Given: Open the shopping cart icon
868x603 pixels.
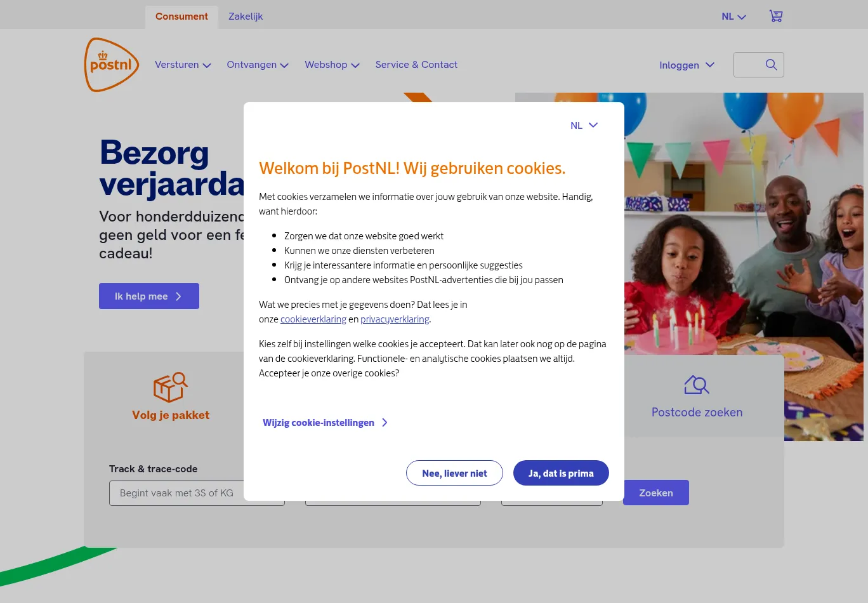Looking at the screenshot, I should pos(776,16).
